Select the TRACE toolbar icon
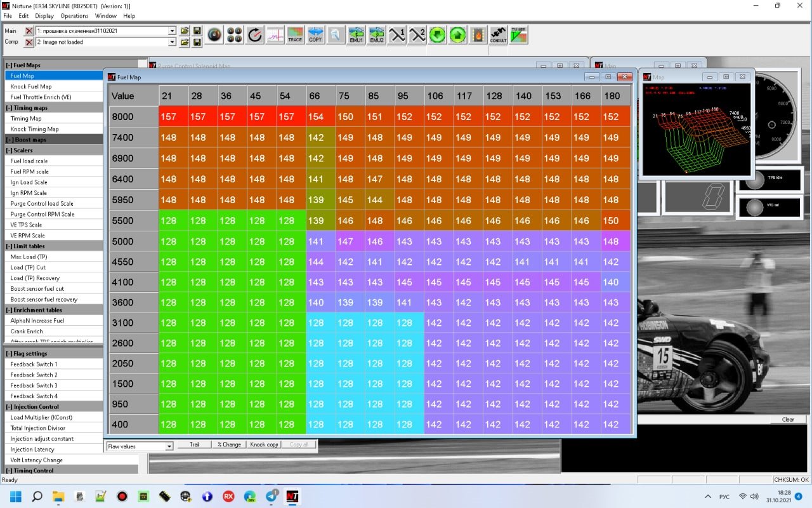Image resolution: width=812 pixels, height=508 pixels. tap(295, 34)
